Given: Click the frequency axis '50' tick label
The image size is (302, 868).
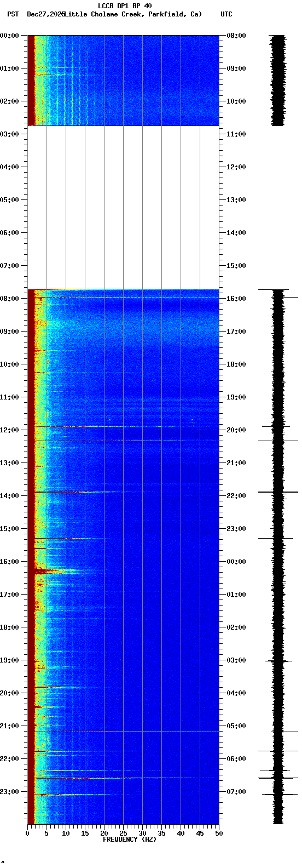Looking at the screenshot, I should (x=219, y=833).
